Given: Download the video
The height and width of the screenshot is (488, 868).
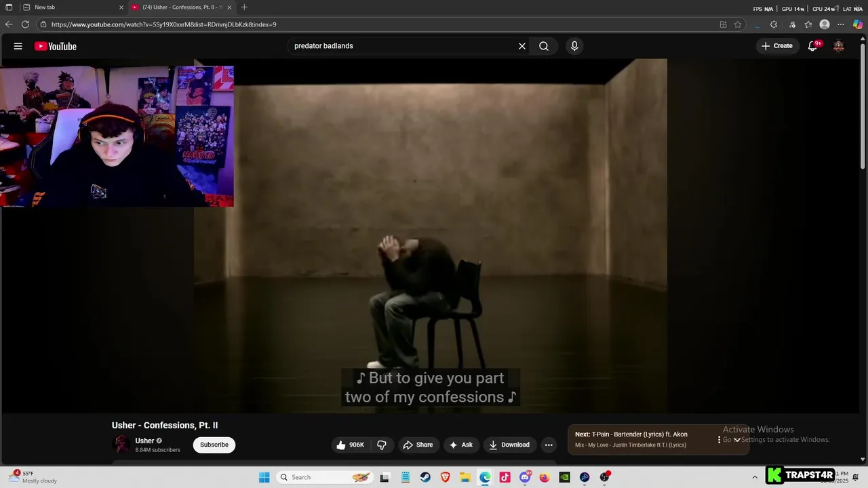Looking at the screenshot, I should pyautogui.click(x=509, y=445).
